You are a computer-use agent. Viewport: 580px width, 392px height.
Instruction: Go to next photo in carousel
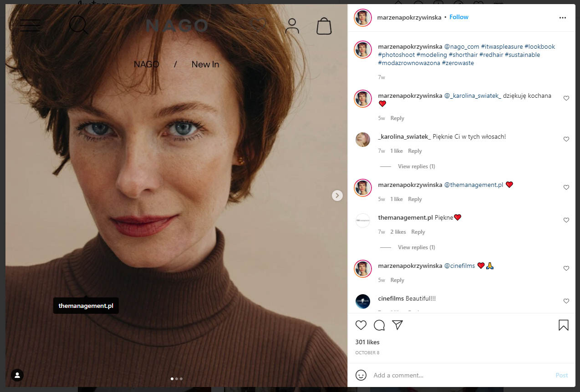pyautogui.click(x=337, y=196)
